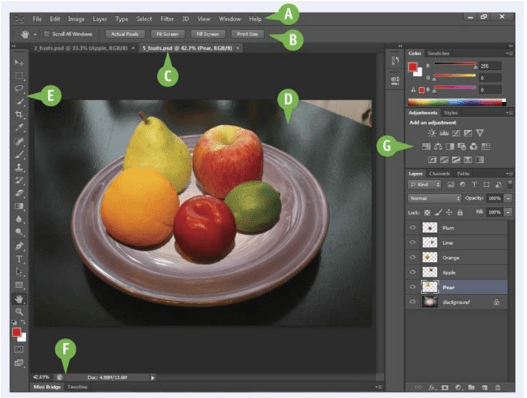The image size is (527, 398).
Task: Toggle Edit in Quick Mask mode
Action: (x=19, y=350)
